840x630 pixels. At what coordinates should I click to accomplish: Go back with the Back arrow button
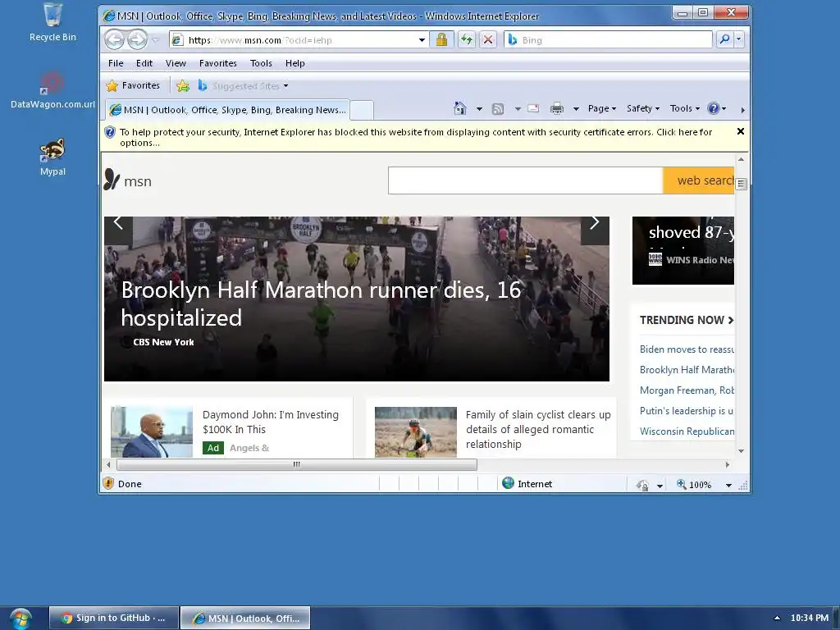pos(114,39)
